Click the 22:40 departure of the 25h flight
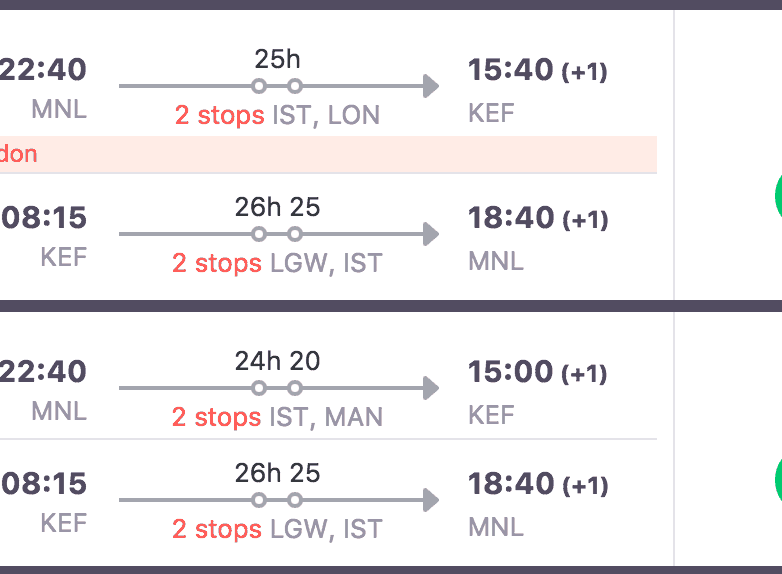Viewport: 782px width, 574px height. point(43,70)
